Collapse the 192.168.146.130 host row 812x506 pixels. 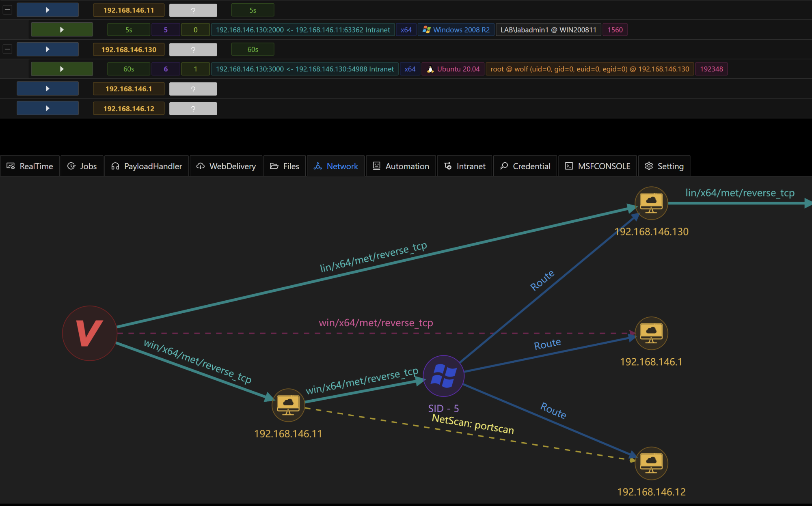coord(7,49)
